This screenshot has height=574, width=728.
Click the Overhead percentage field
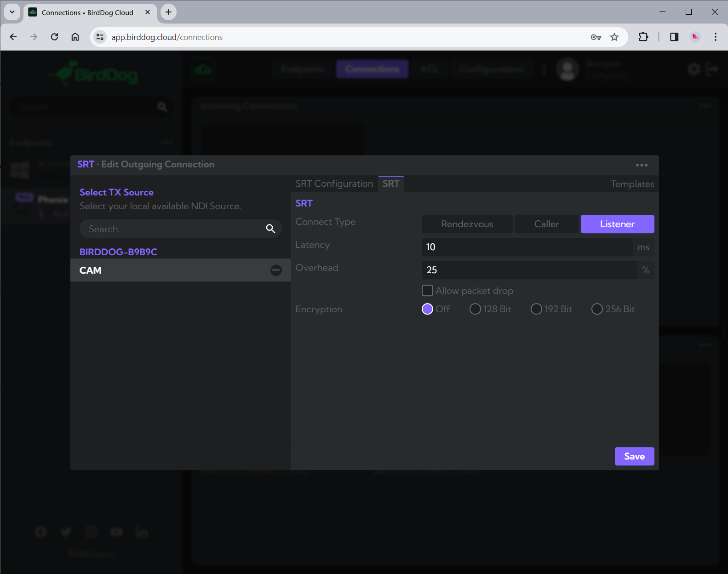coord(529,270)
